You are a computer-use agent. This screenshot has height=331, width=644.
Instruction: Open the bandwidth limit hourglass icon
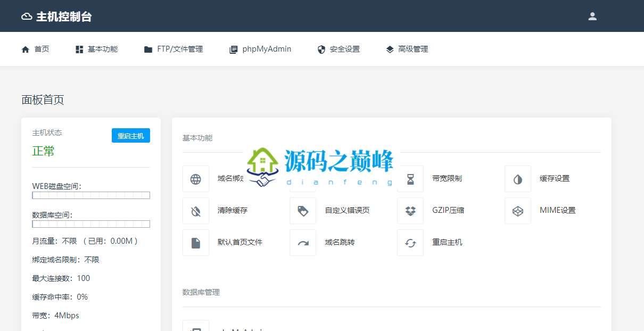pyautogui.click(x=410, y=179)
